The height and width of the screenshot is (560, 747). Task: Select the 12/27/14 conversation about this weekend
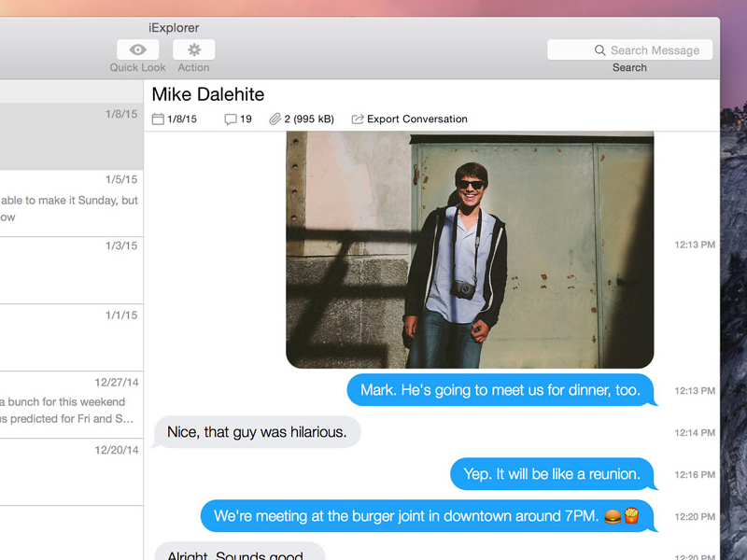(x=72, y=405)
